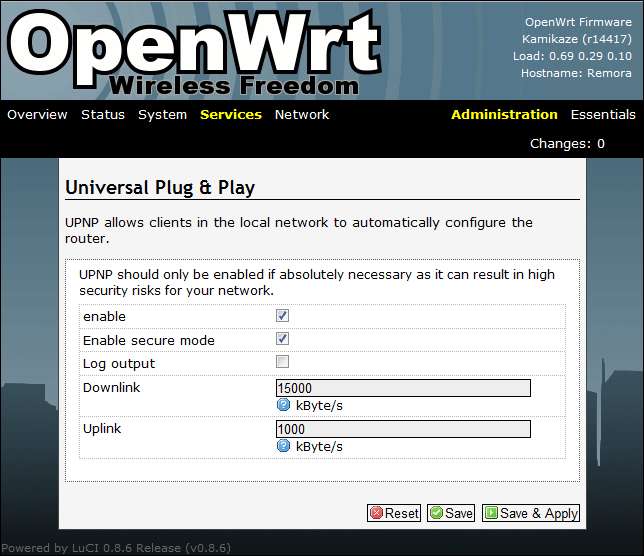Viewport: 644px width, 556px height.
Task: Switch to Administration mode
Action: [x=504, y=115]
